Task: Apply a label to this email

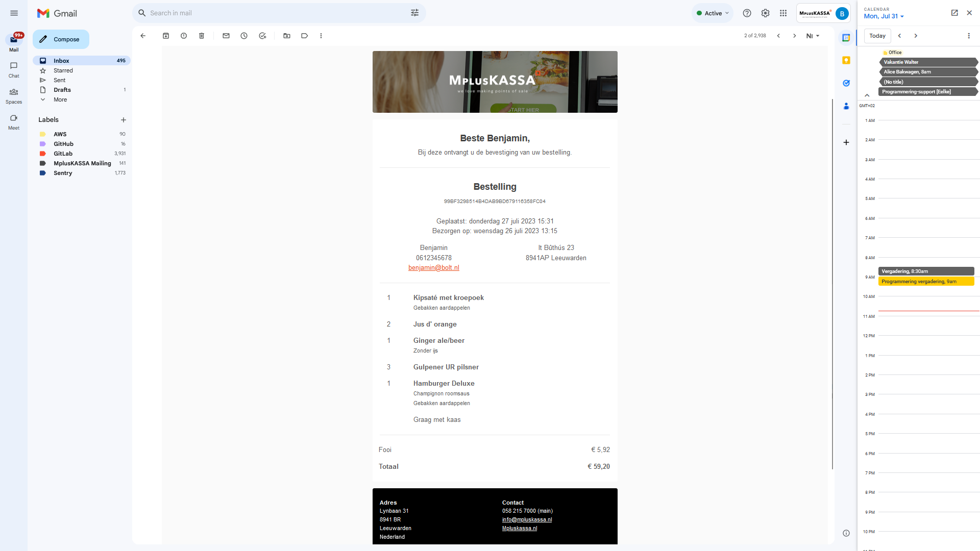Action: point(305,36)
